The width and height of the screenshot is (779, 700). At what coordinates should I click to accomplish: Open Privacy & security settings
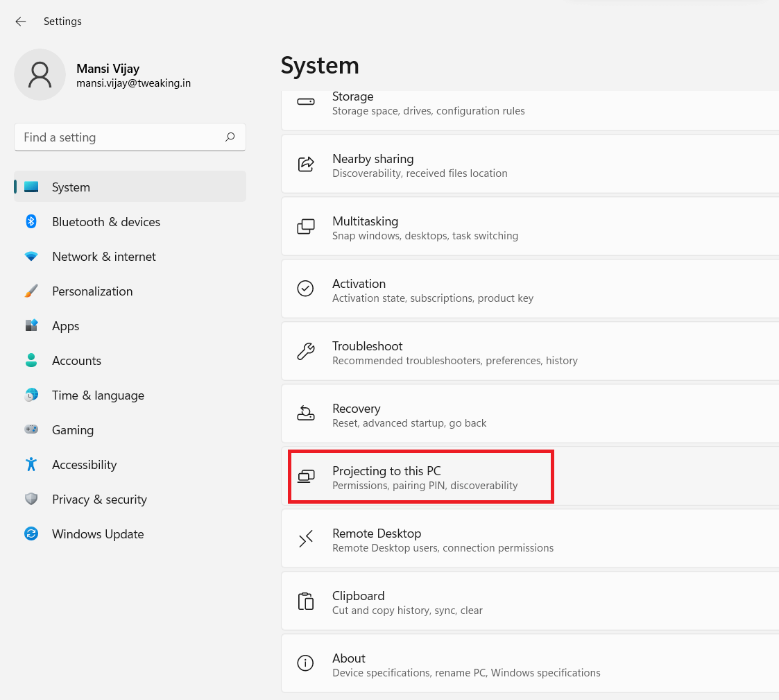pyautogui.click(x=99, y=499)
